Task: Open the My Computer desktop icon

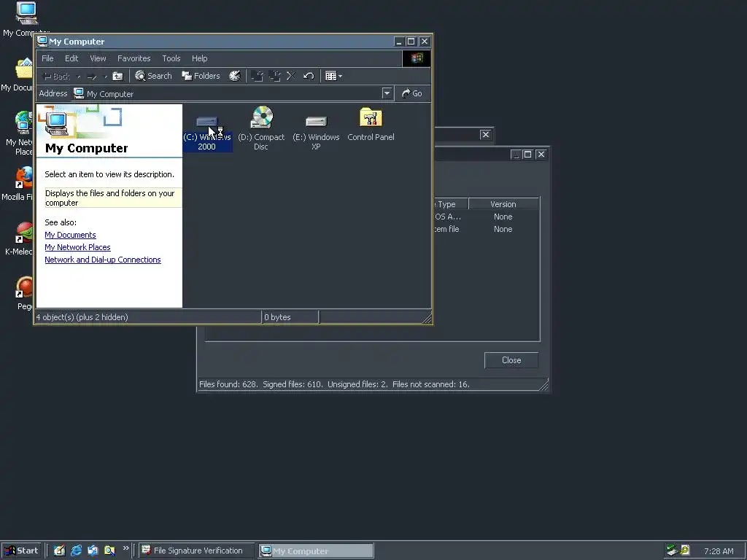Action: [x=27, y=19]
